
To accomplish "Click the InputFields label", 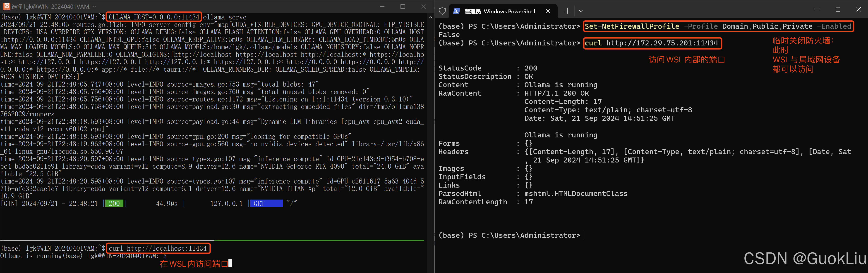I will point(462,177).
